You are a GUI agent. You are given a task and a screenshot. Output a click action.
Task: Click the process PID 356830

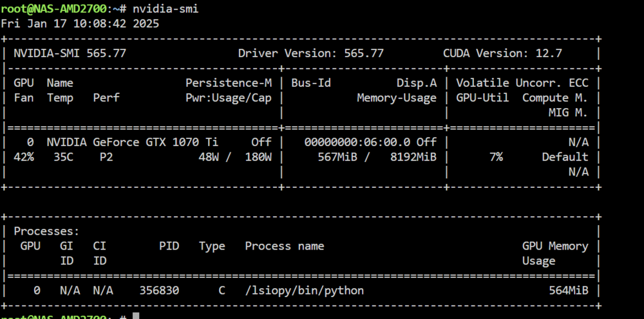click(x=159, y=291)
